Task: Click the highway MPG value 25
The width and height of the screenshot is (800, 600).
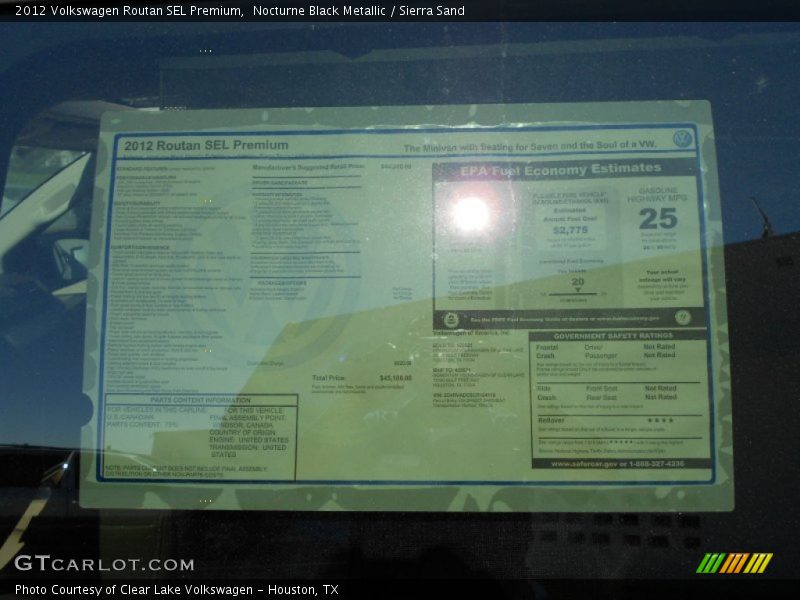Action: coord(658,219)
